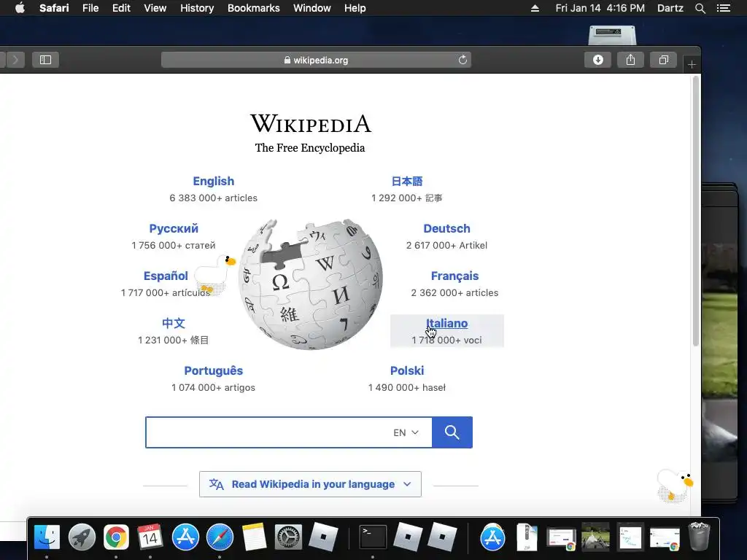Open the zip archive file in dock
Image resolution: width=747 pixels, height=560 pixels.
tap(527, 537)
